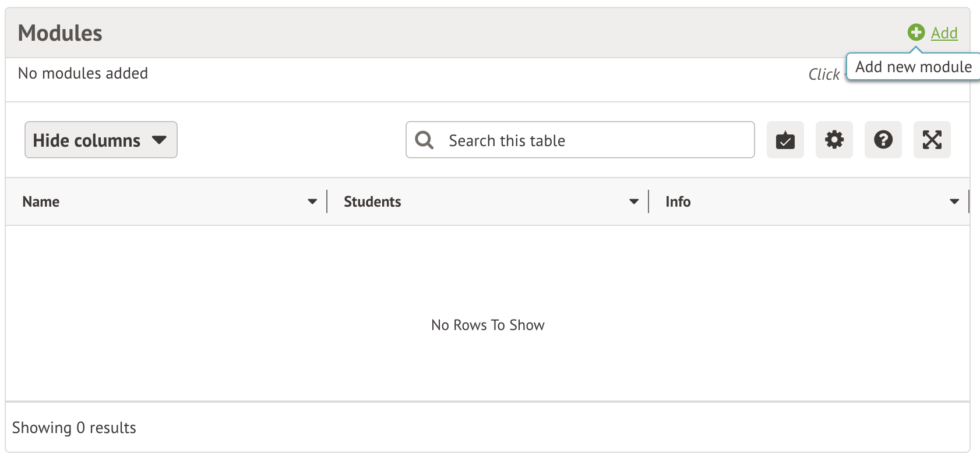Click the green plus icon next to Add

(915, 33)
